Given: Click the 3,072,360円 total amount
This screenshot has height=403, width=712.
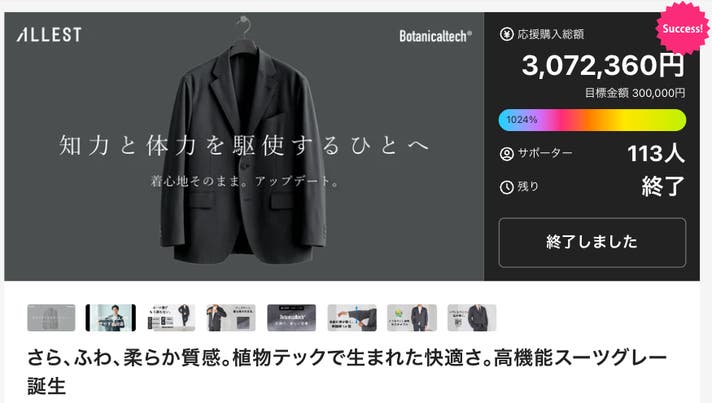Looking at the screenshot, I should pyautogui.click(x=603, y=65).
